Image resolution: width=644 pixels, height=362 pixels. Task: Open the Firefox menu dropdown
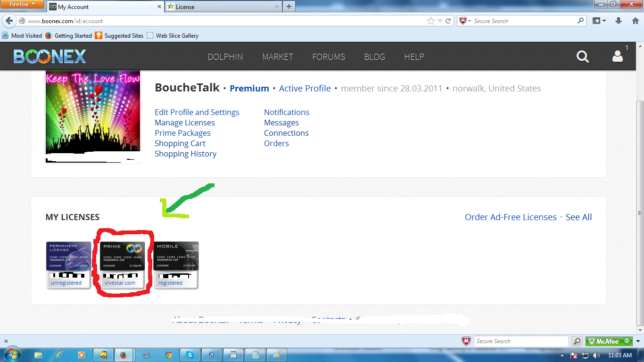[23, 4]
